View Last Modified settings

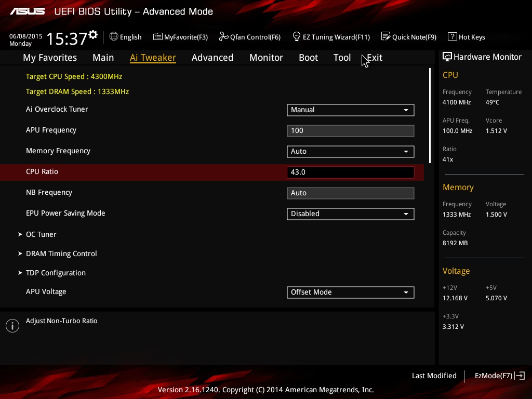point(434,376)
